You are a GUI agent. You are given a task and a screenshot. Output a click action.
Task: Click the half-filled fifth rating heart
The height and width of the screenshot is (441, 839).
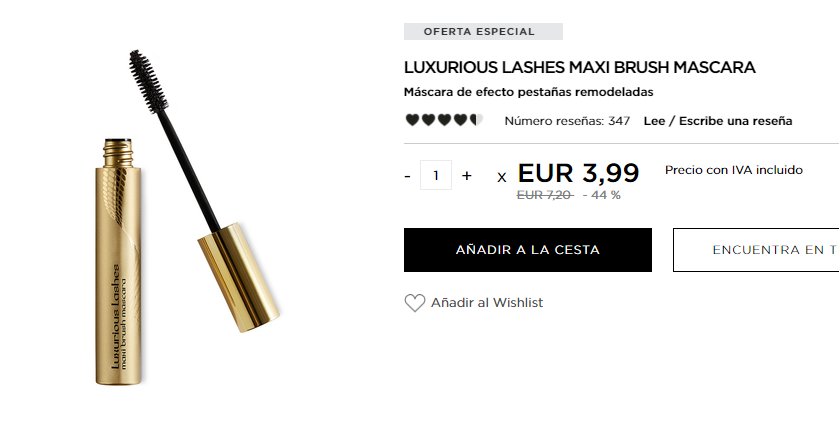(476, 120)
